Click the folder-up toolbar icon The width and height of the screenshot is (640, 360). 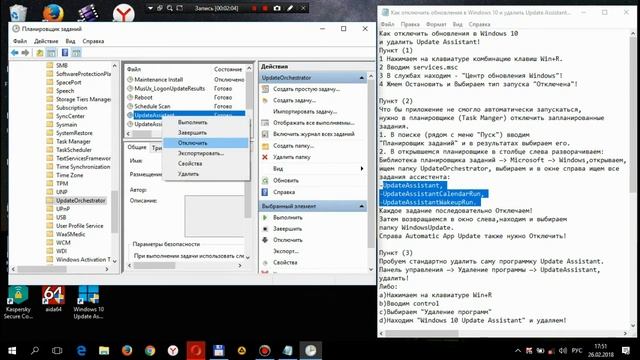tap(40, 53)
